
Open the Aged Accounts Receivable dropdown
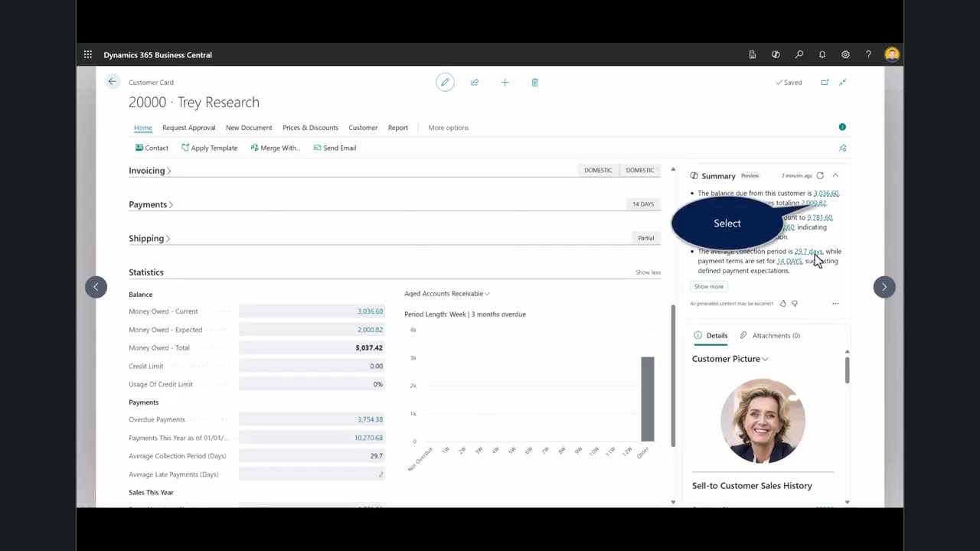(x=447, y=293)
